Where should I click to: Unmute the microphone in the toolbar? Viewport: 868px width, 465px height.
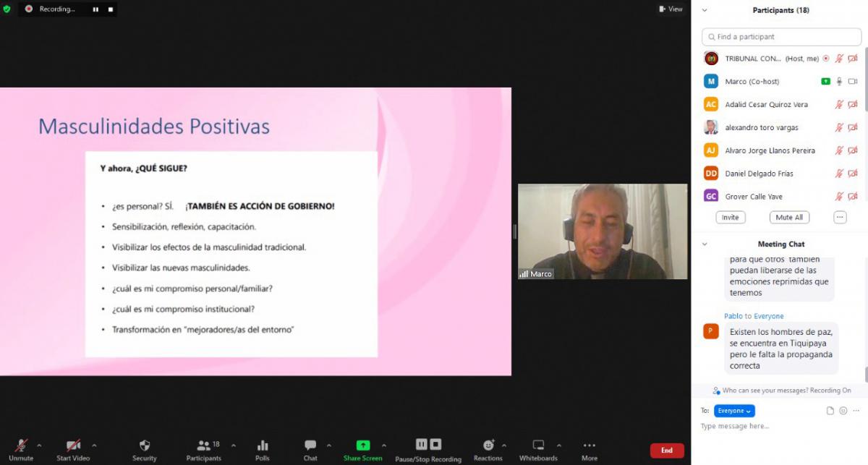21,446
